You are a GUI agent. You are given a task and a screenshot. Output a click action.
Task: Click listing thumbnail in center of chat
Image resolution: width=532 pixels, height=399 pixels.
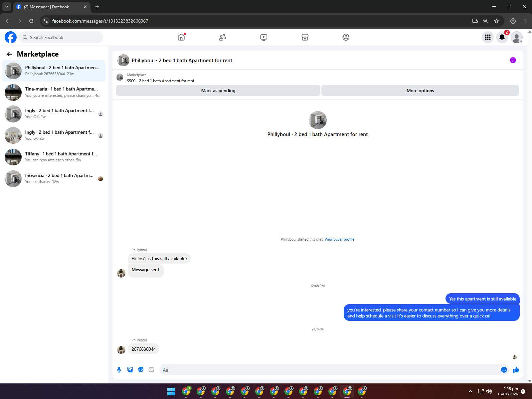pos(318,120)
